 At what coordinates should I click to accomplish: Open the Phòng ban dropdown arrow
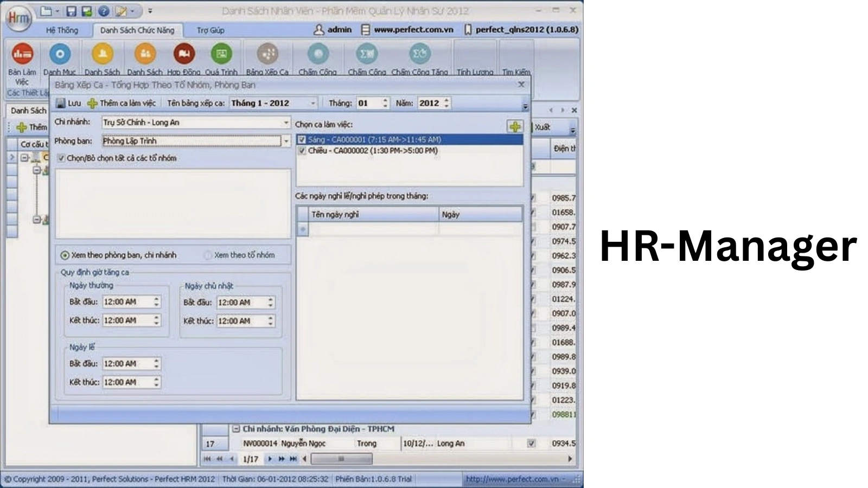click(x=286, y=141)
